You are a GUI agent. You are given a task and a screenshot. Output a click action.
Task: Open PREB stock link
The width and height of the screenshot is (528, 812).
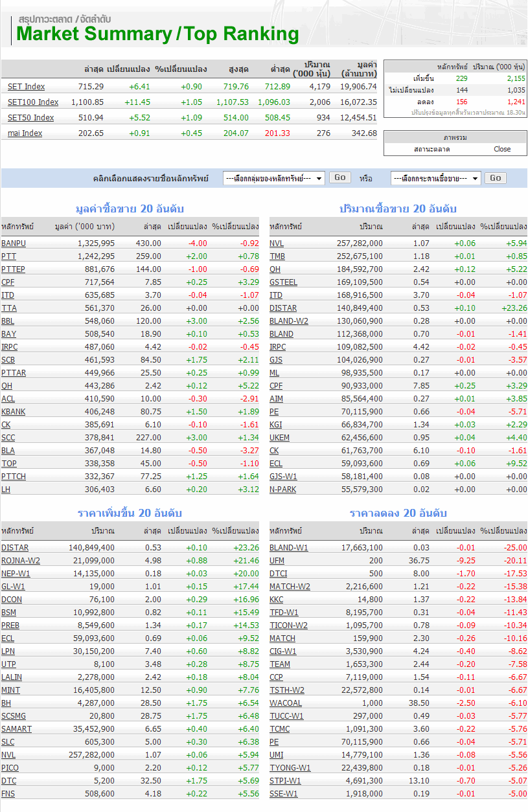[x=10, y=626]
